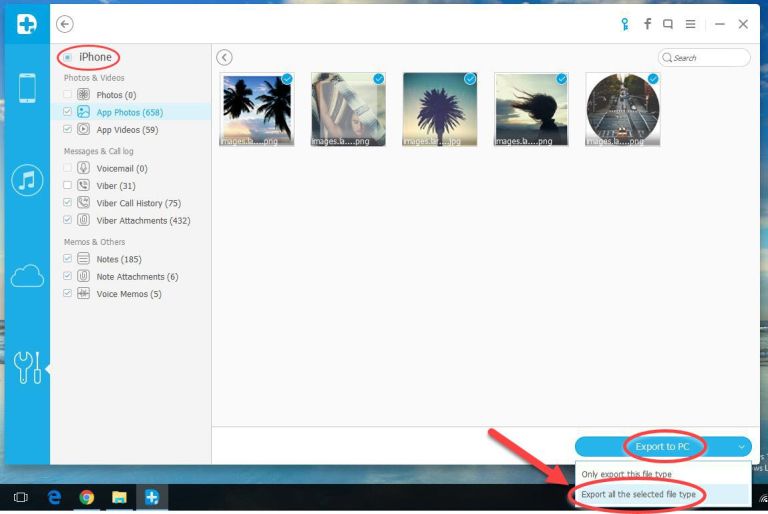Check the Voicemail (0) checkbox
Viewport: 768px width, 514px height.
tap(68, 168)
